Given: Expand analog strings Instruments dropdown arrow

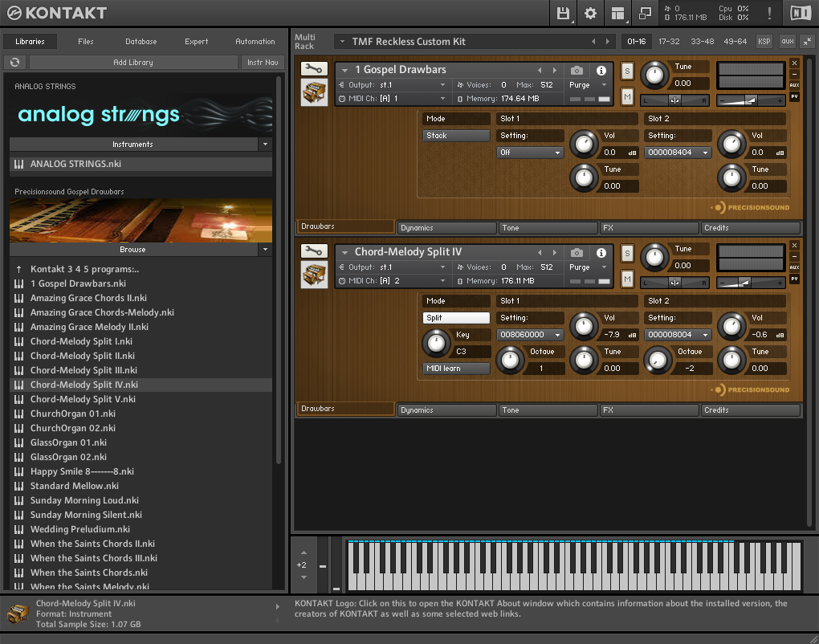Looking at the screenshot, I should tap(265, 145).
